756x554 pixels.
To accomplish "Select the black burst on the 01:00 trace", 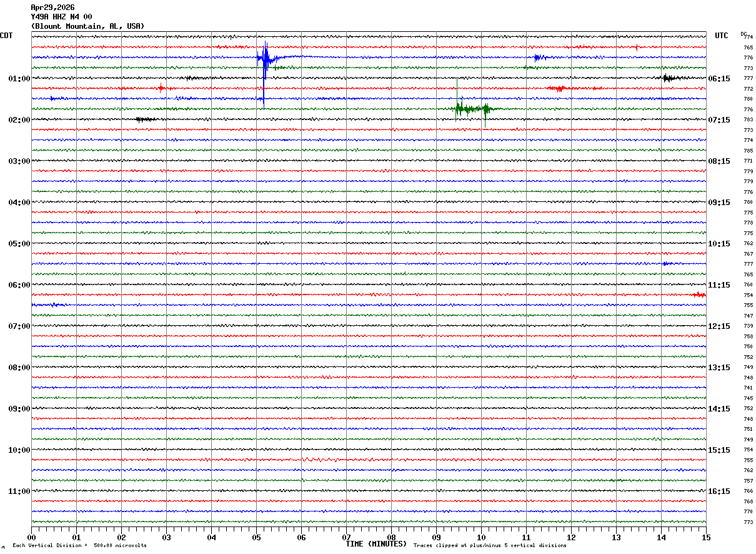I will coord(669,78).
